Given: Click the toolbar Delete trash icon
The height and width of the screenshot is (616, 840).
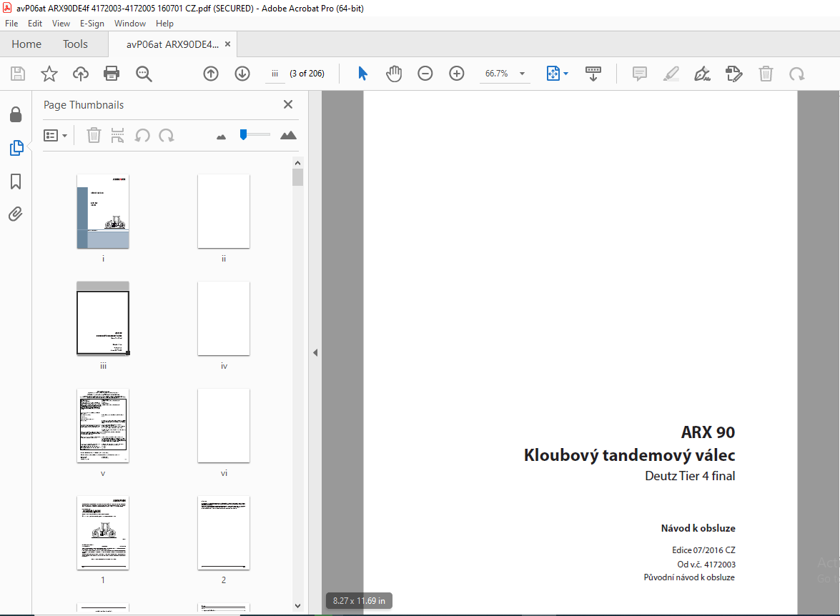Looking at the screenshot, I should [766, 74].
